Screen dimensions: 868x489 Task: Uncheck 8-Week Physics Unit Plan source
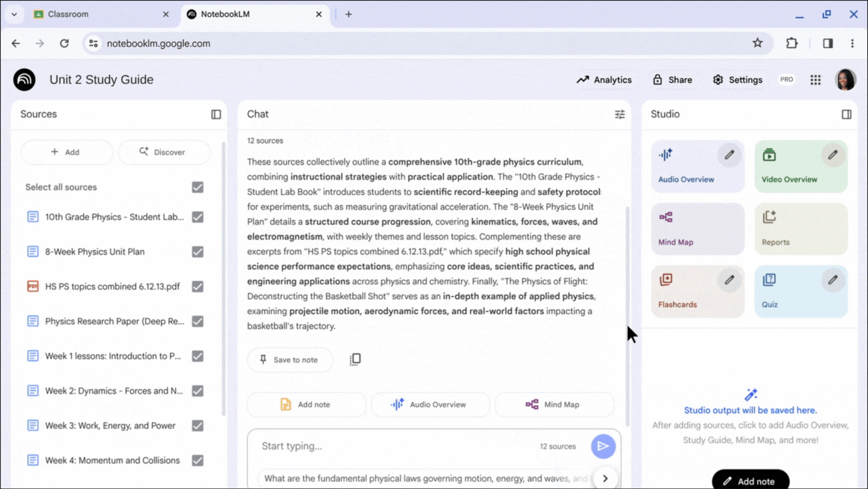(x=198, y=252)
